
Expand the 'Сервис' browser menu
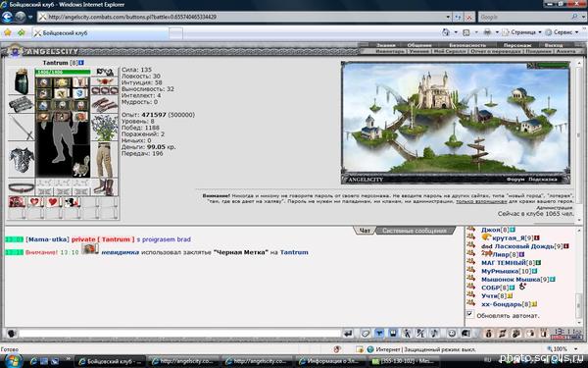click(563, 32)
